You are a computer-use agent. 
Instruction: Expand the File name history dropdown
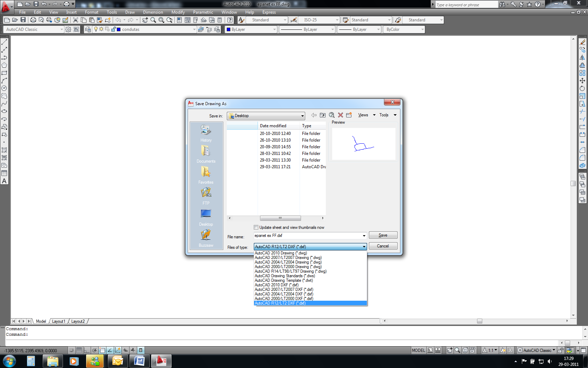point(364,236)
